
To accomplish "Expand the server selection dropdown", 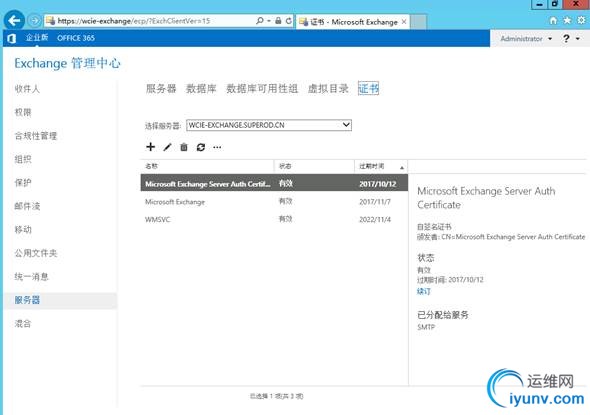I will pos(346,125).
